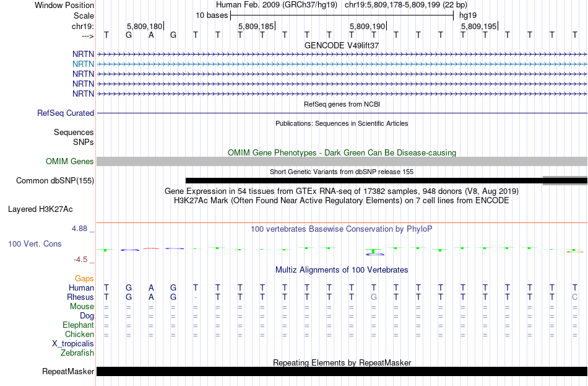Select the Zebrafish alignment row label
The image size is (588, 386).
tap(77, 353)
